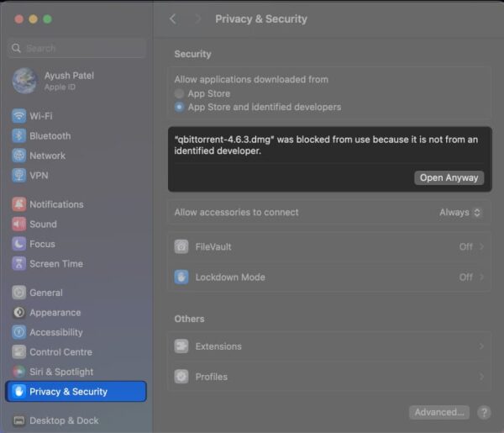Click the Profiles badge icon
Screen dimensions: 504x433
pyautogui.click(x=181, y=377)
